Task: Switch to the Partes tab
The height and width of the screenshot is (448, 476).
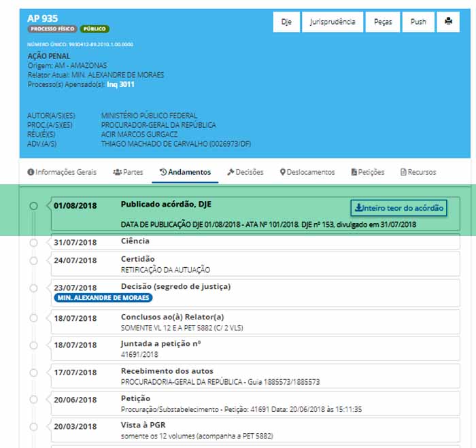Action: [x=128, y=172]
